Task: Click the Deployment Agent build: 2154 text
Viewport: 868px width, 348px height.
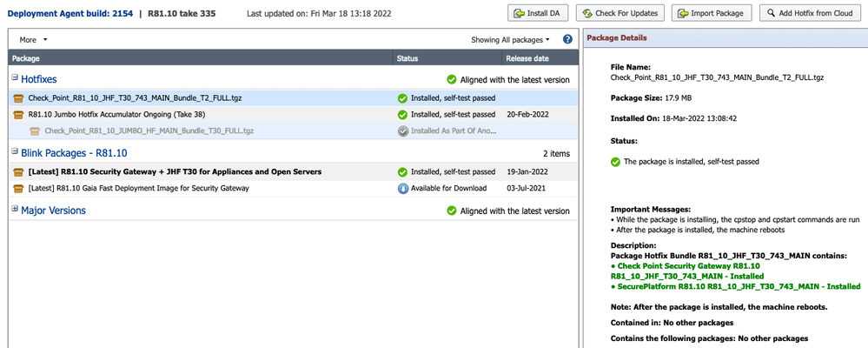Action: click(x=70, y=13)
